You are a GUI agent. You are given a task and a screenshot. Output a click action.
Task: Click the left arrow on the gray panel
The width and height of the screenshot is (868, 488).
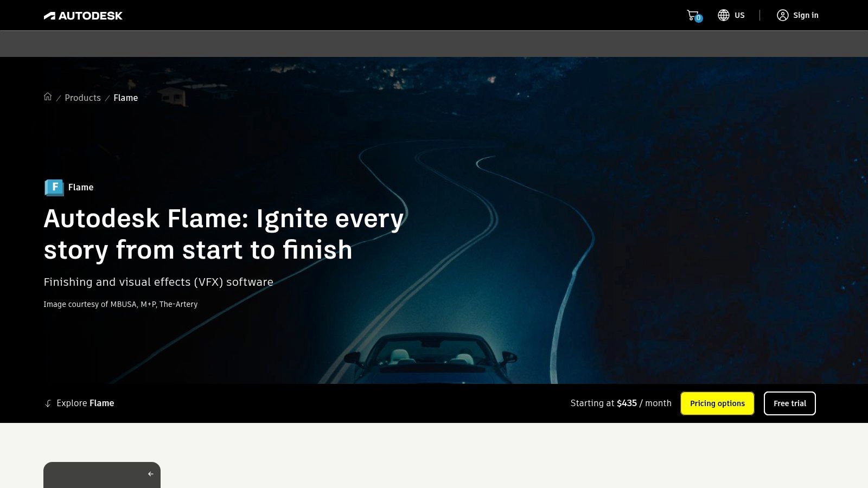click(x=151, y=474)
